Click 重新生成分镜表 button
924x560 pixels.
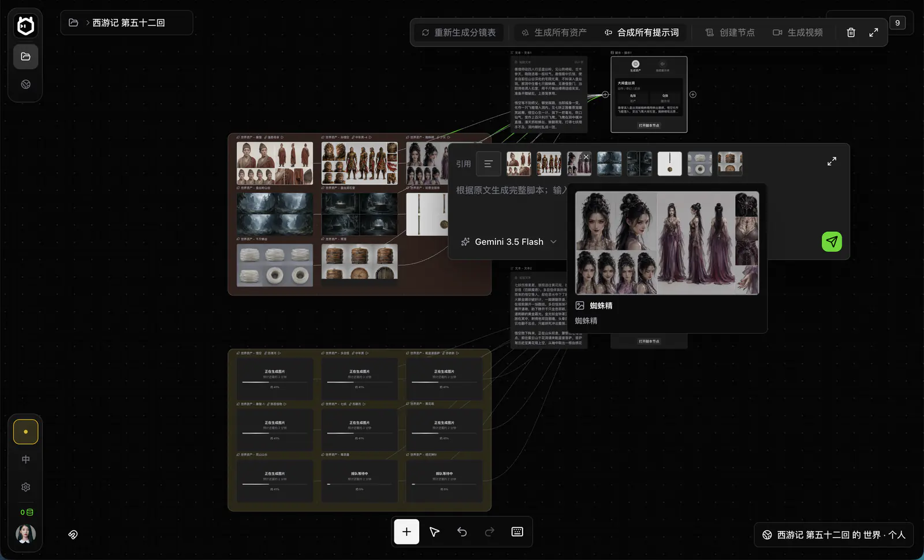(459, 32)
